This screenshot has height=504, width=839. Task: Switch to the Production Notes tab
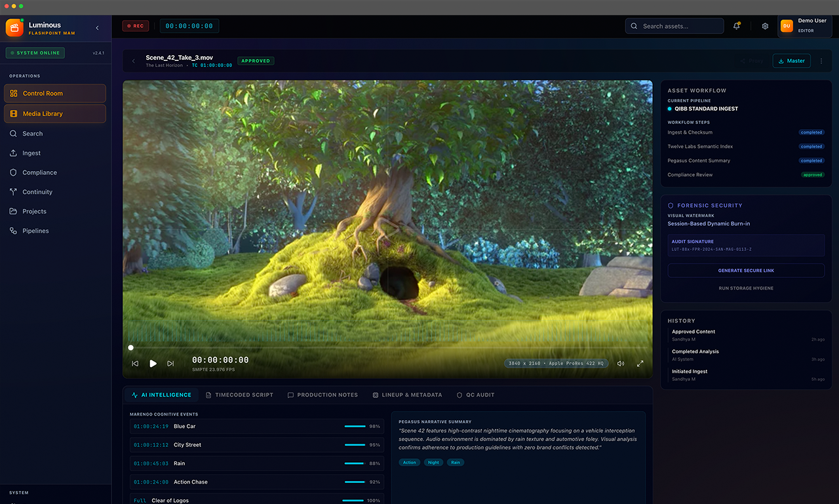pyautogui.click(x=322, y=395)
